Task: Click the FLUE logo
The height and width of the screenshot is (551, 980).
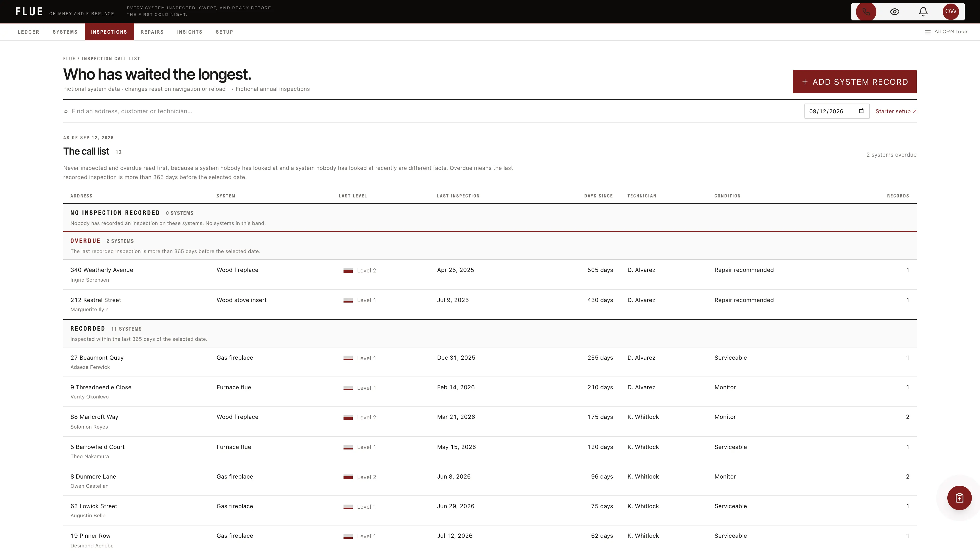Action: (29, 11)
